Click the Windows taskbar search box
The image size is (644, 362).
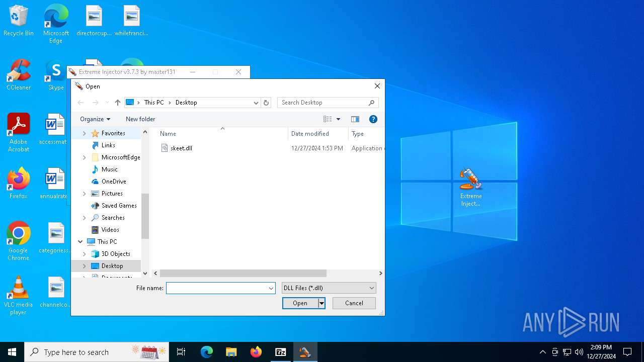(97, 352)
